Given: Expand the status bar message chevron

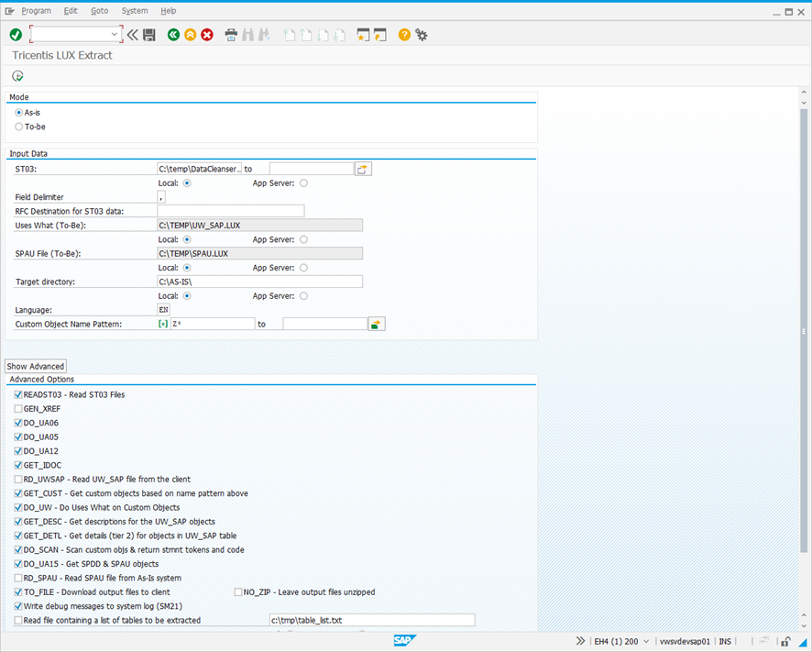Looking at the screenshot, I should (578, 641).
